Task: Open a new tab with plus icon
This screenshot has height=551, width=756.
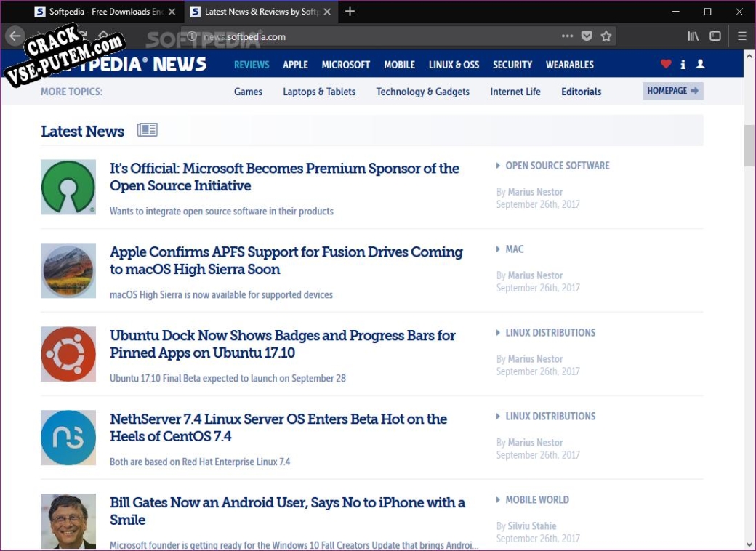Action: coord(350,11)
